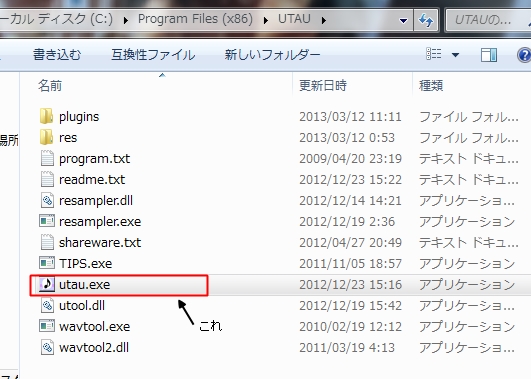Click the type cell of utau.exe row

(x=467, y=285)
